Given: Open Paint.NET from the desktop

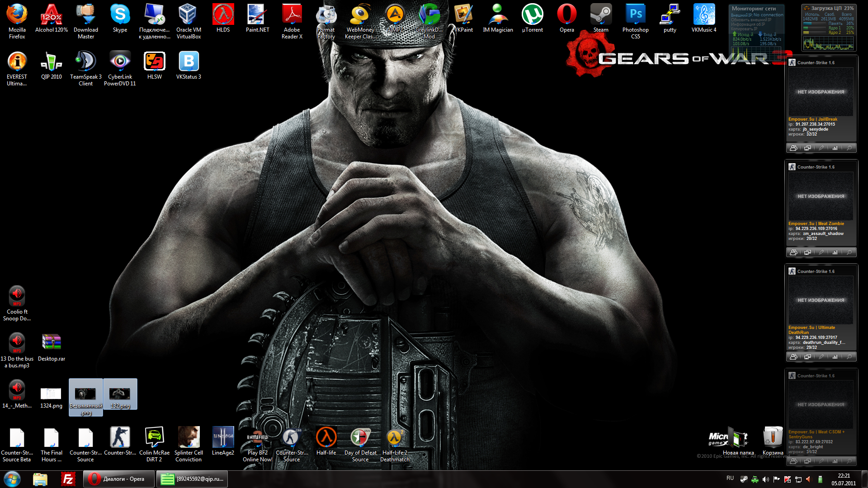Looking at the screenshot, I should (x=258, y=19).
